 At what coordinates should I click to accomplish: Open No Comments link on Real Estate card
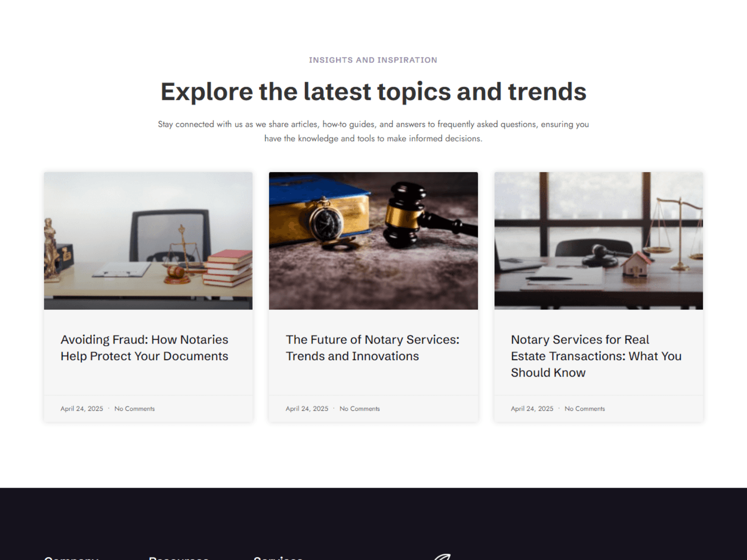click(x=585, y=409)
